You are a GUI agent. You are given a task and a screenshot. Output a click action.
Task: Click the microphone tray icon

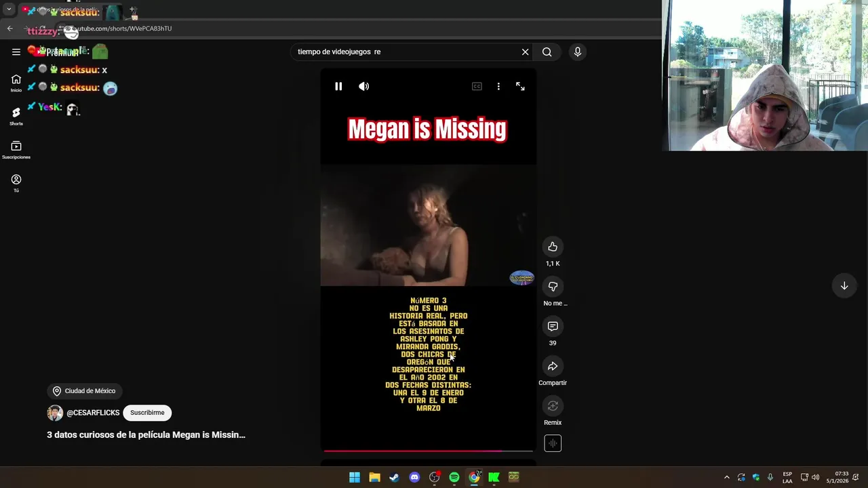click(770, 477)
